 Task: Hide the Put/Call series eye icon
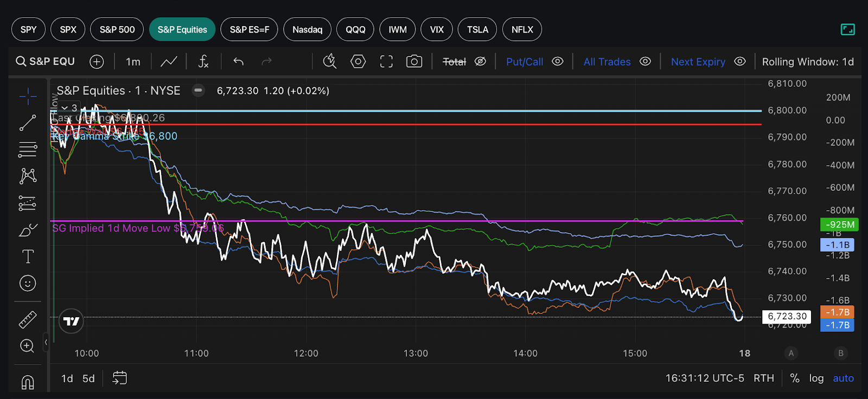[x=558, y=61]
